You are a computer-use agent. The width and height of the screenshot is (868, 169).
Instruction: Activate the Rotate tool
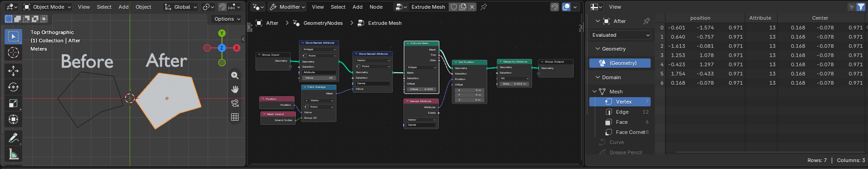pos(13,87)
